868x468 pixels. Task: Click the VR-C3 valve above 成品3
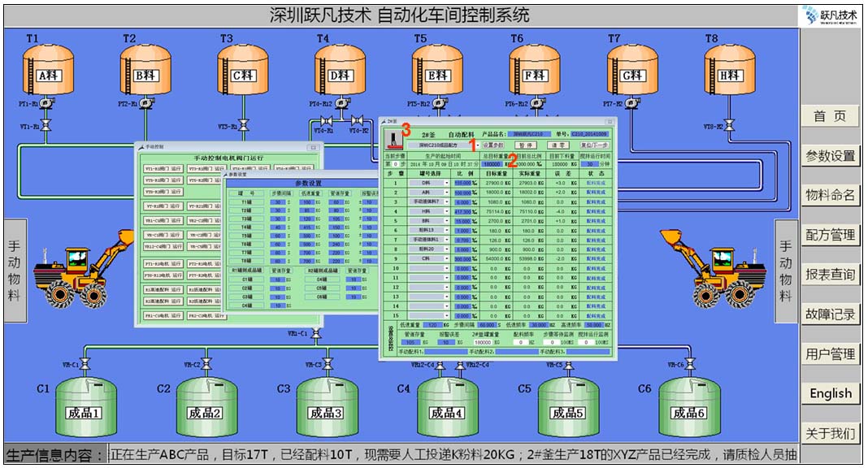pos(328,363)
